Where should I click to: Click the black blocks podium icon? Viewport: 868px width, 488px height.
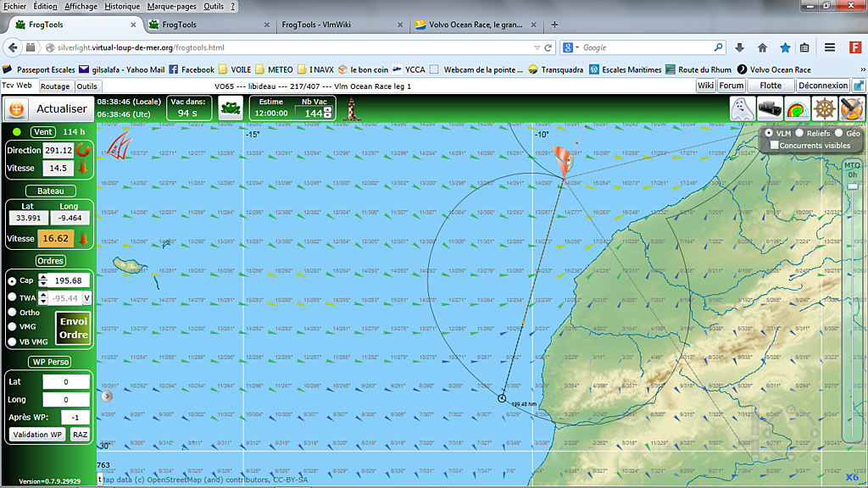point(770,109)
